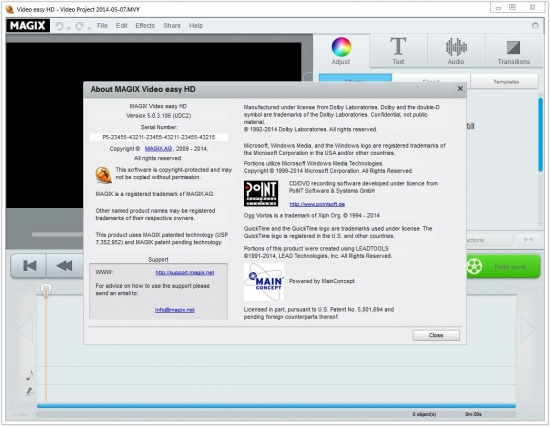The image size is (550, 427).
Task: Open the support.magix.net link
Action: pyautogui.click(x=185, y=273)
